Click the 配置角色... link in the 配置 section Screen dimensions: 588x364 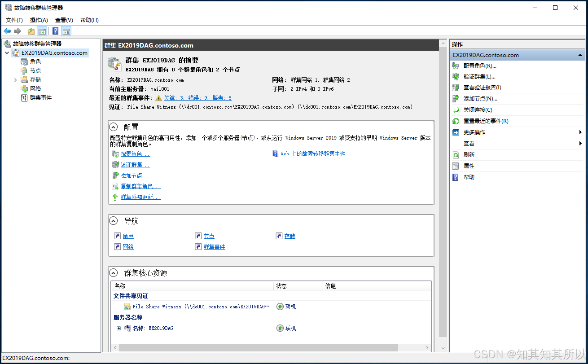pyautogui.click(x=135, y=153)
